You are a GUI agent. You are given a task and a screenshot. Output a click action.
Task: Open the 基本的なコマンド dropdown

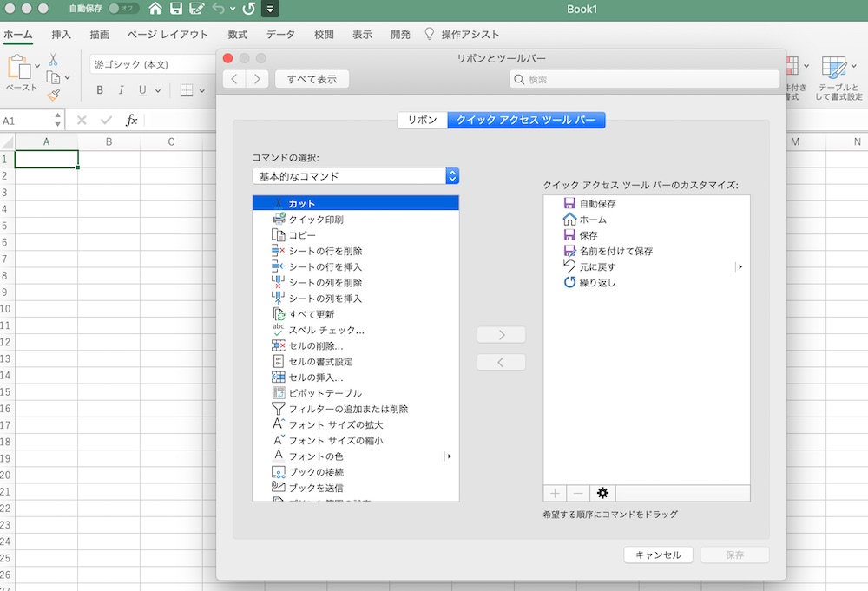(x=355, y=176)
